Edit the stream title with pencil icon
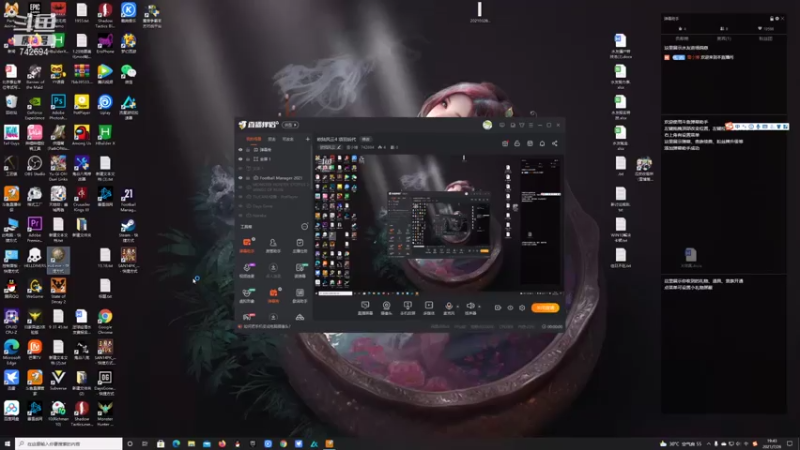800x450 pixels. tap(339, 147)
